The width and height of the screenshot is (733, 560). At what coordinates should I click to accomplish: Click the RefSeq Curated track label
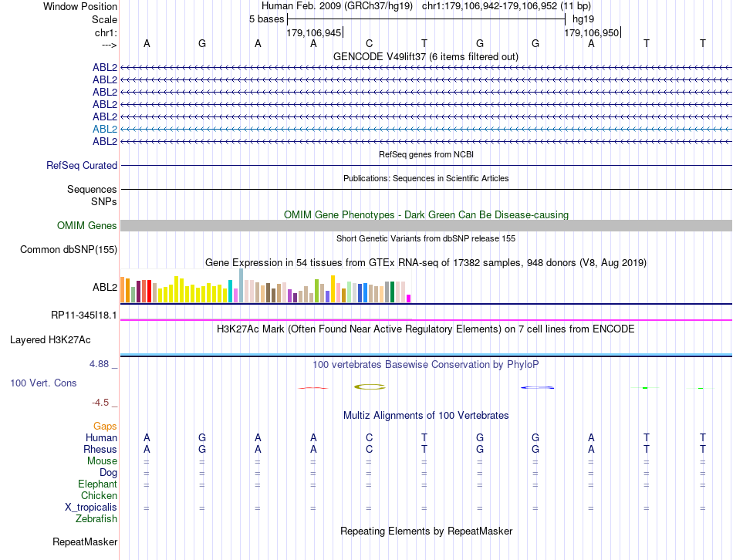click(x=82, y=166)
